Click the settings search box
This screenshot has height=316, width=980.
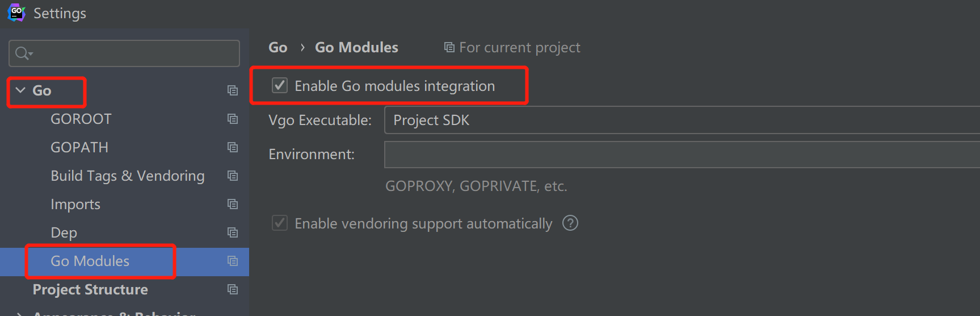[x=124, y=53]
